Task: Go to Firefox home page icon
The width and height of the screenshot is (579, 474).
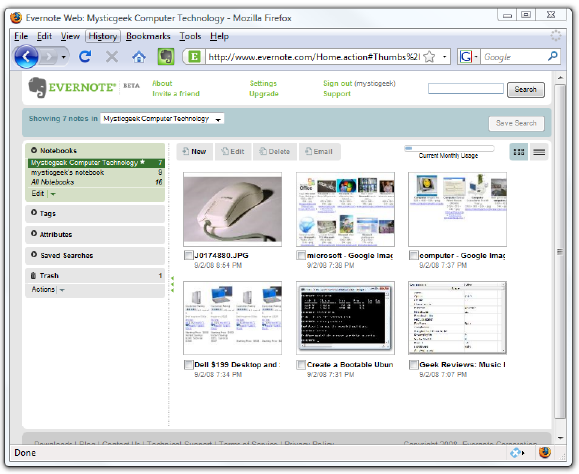Action: pos(139,57)
